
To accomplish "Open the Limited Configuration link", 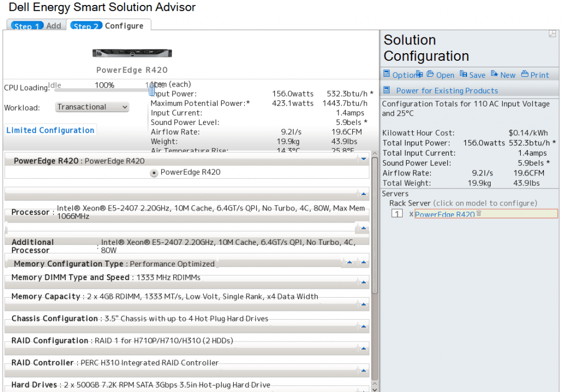I will pos(50,130).
